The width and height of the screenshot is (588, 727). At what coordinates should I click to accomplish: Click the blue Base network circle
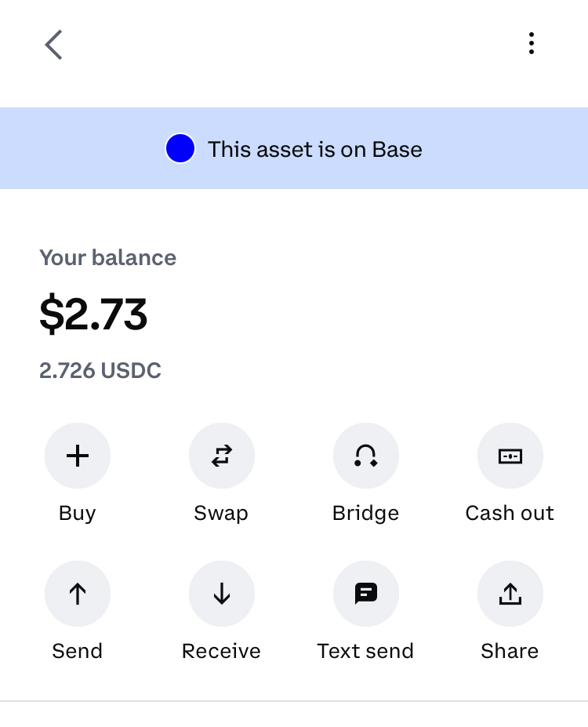click(x=180, y=148)
